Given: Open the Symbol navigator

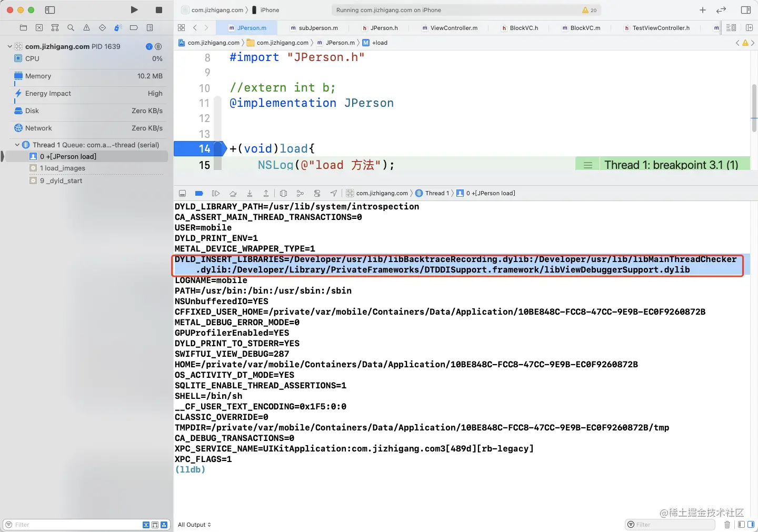Looking at the screenshot, I should click(x=55, y=28).
